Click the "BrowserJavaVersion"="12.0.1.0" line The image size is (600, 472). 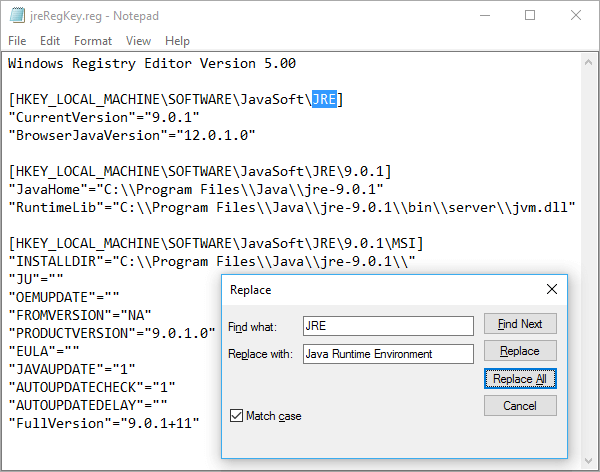point(132,136)
